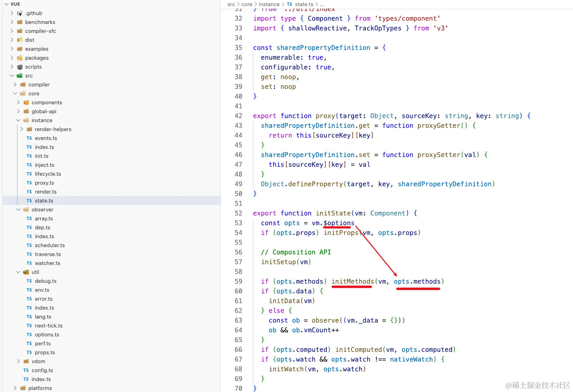
Task: Click the state.ts breadcrumb segment
Action: point(304,4)
